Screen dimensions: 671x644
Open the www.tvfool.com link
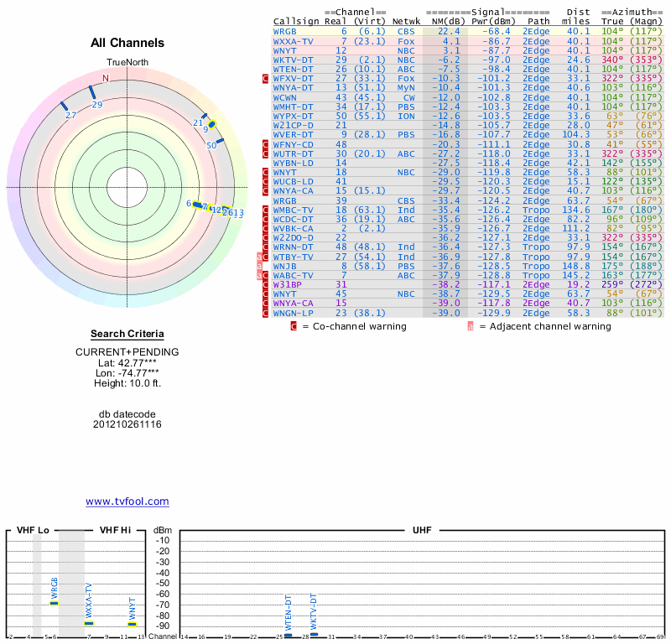coord(127,501)
